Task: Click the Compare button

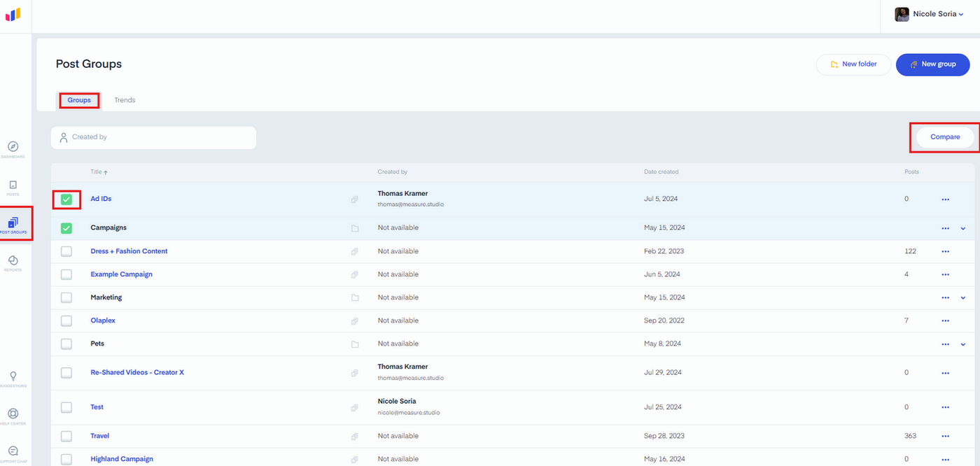Action: (945, 137)
